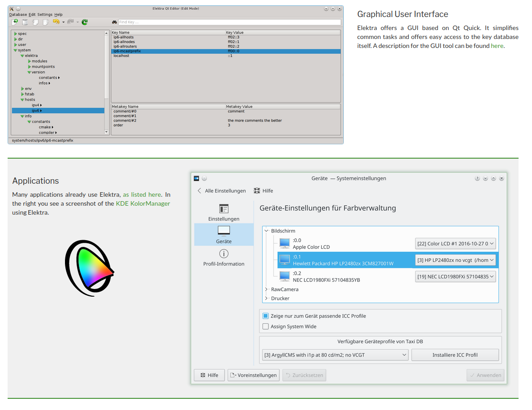The width and height of the screenshot is (532, 410).
Task: Click the Installiere ICC Profil button
Action: [455, 355]
